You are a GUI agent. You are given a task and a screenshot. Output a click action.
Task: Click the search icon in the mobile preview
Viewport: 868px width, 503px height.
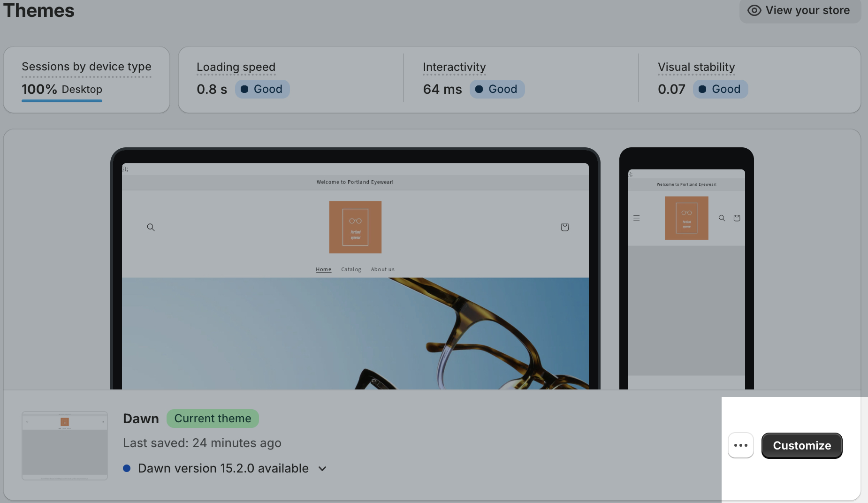(x=722, y=218)
